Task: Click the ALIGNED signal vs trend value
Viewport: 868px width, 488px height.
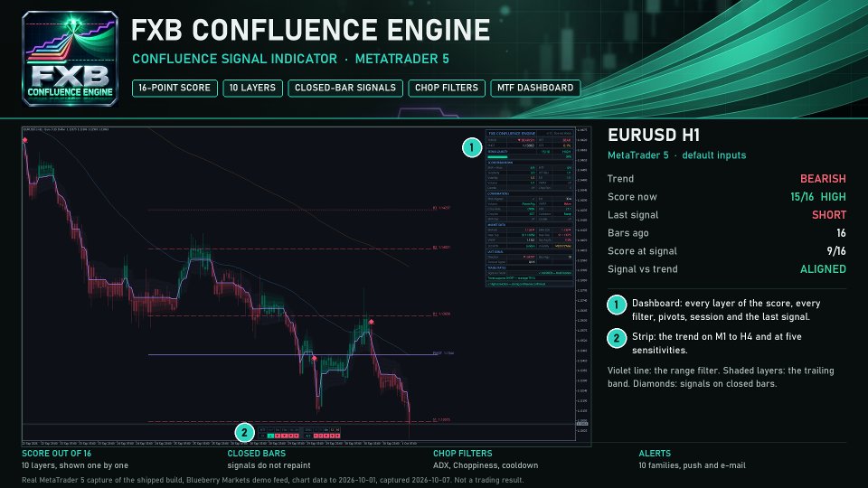Action: click(x=823, y=269)
